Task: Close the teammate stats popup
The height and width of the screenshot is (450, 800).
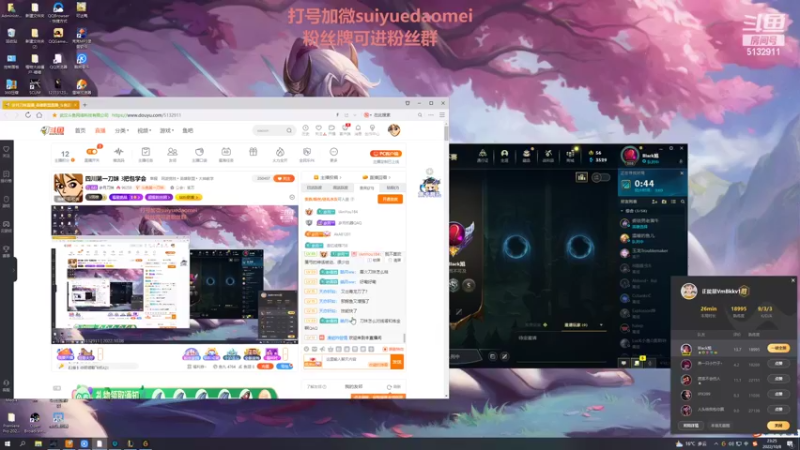Action: pyautogui.click(x=793, y=280)
